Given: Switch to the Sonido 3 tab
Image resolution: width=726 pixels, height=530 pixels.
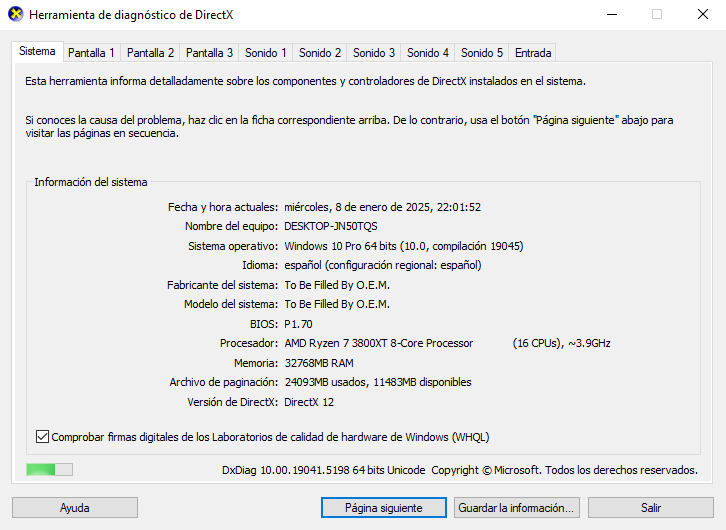Looking at the screenshot, I should [x=374, y=53].
